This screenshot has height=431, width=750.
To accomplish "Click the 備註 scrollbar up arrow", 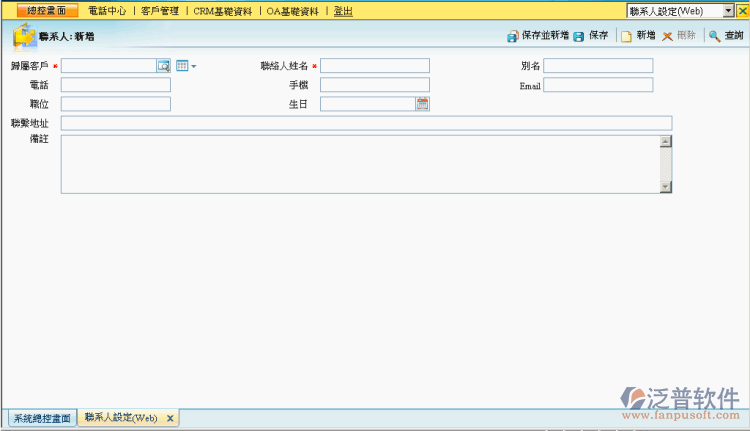I will pyautogui.click(x=666, y=141).
